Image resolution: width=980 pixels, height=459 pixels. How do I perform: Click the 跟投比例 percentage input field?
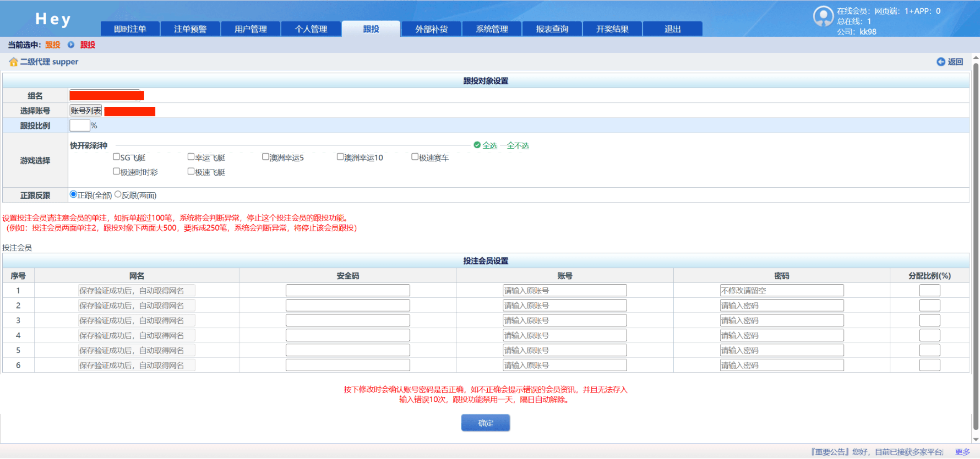(x=80, y=126)
